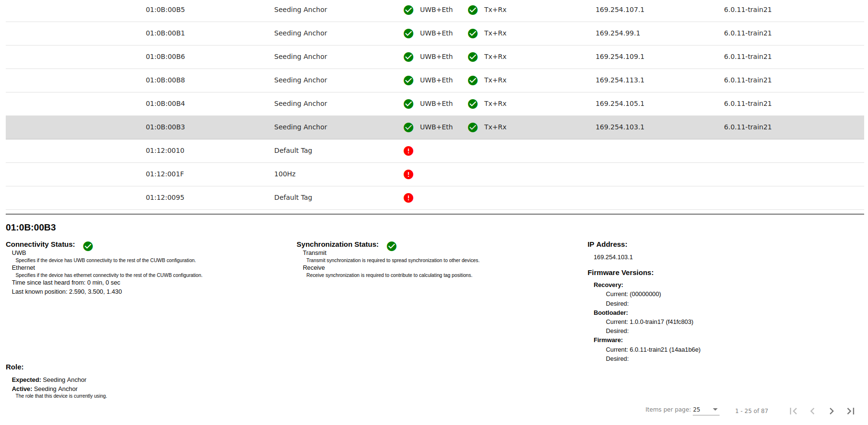868x425 pixels.
Task: Open the Items per page dropdown
Action: pyautogui.click(x=706, y=410)
